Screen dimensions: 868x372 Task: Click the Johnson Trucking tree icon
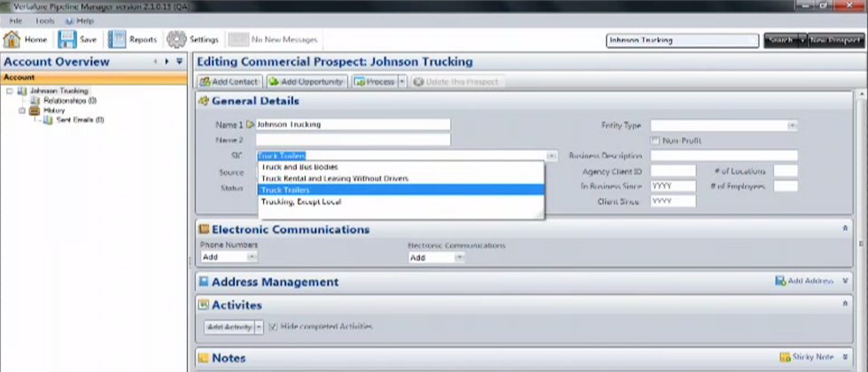tap(21, 90)
